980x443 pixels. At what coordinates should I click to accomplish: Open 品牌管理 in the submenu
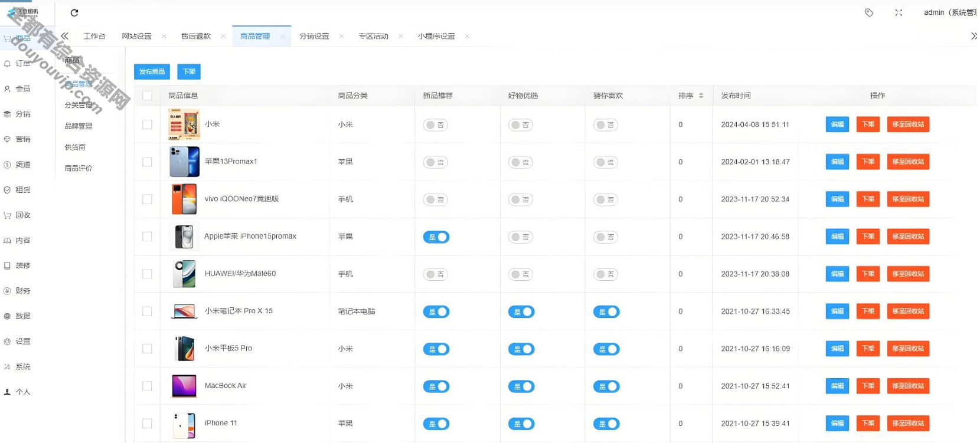click(x=79, y=126)
